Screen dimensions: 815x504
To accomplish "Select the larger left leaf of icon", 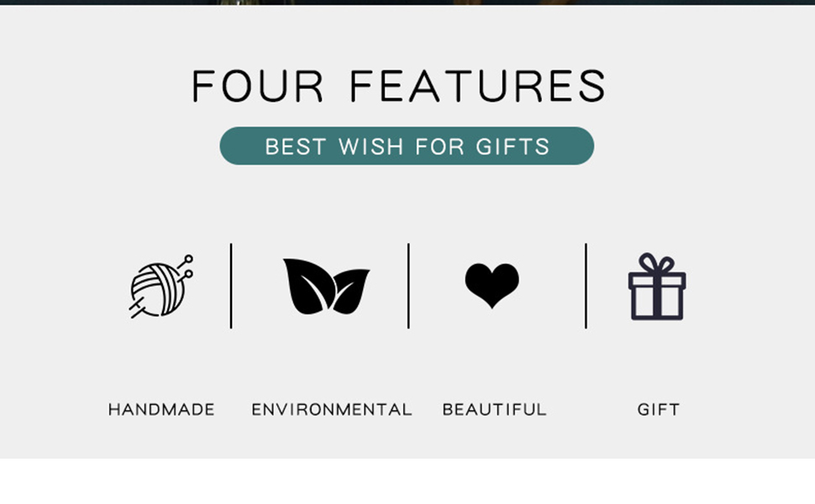I will 306,286.
